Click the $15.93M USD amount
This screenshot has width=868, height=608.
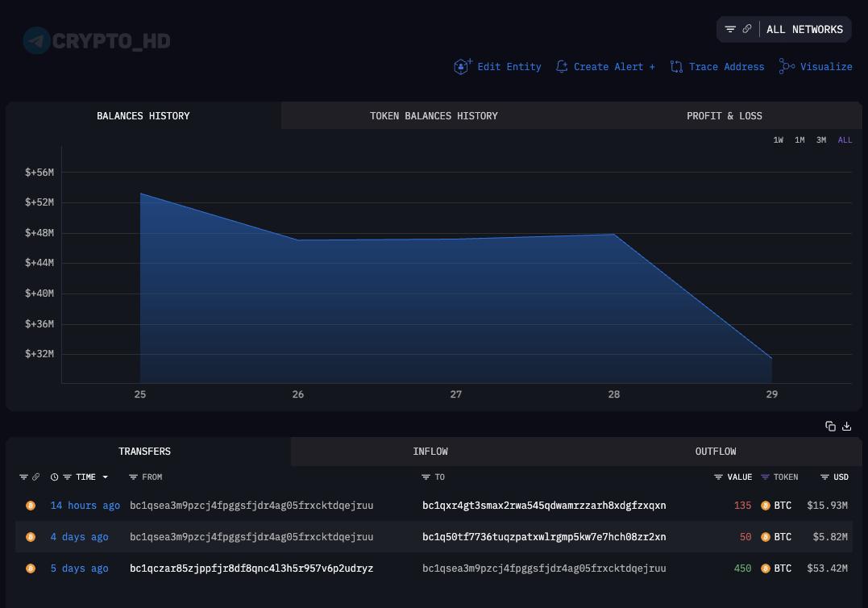pyautogui.click(x=827, y=505)
